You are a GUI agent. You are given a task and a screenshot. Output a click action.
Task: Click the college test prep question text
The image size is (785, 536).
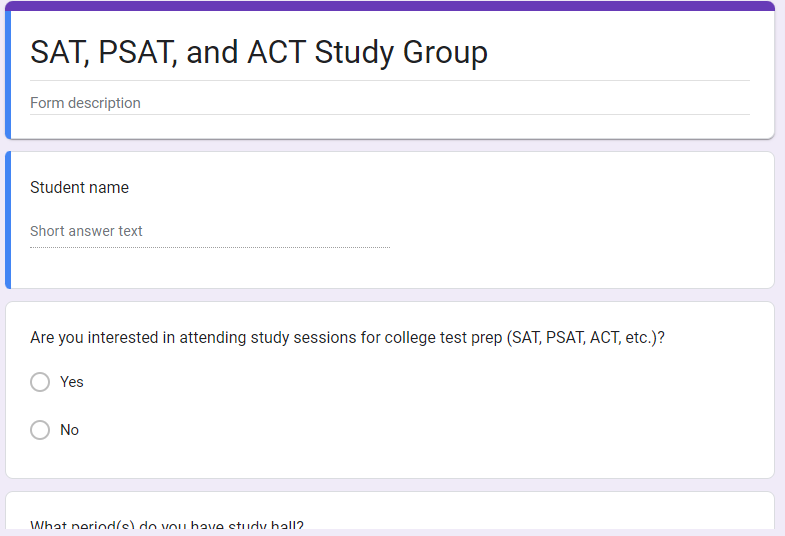tap(348, 337)
